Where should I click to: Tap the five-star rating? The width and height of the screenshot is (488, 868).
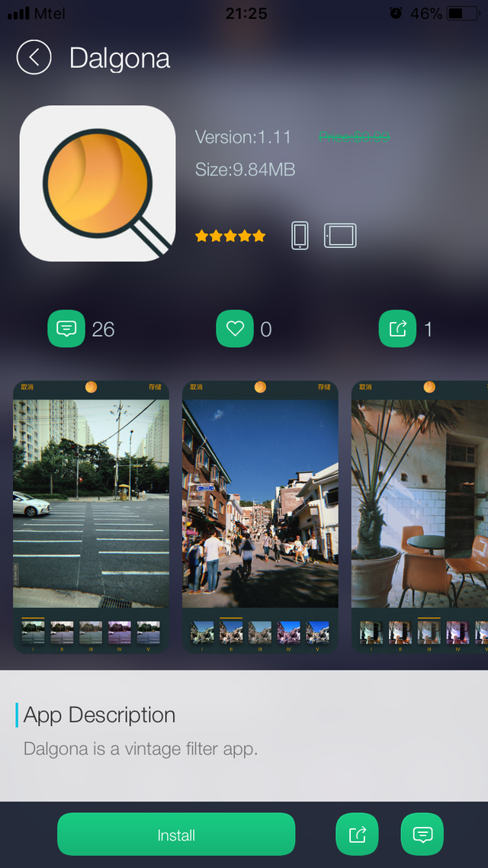coord(230,236)
